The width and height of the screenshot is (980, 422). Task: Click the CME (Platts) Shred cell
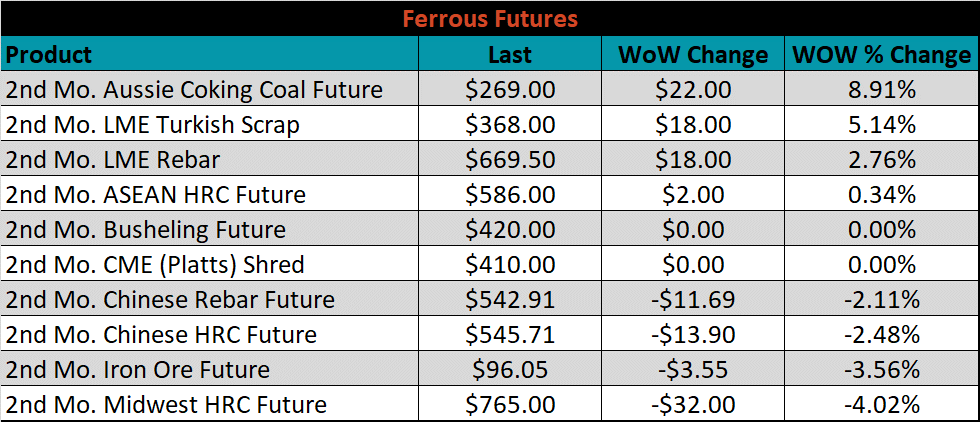point(210,264)
